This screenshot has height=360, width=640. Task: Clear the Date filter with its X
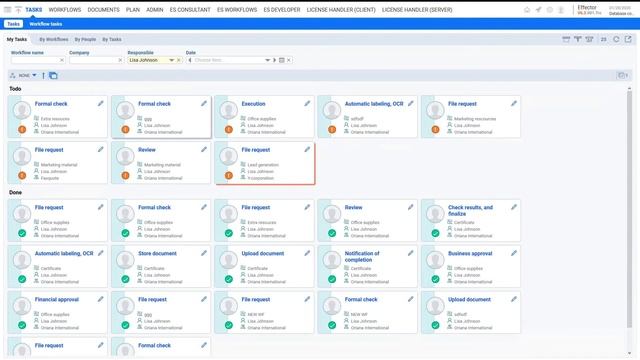click(x=289, y=60)
